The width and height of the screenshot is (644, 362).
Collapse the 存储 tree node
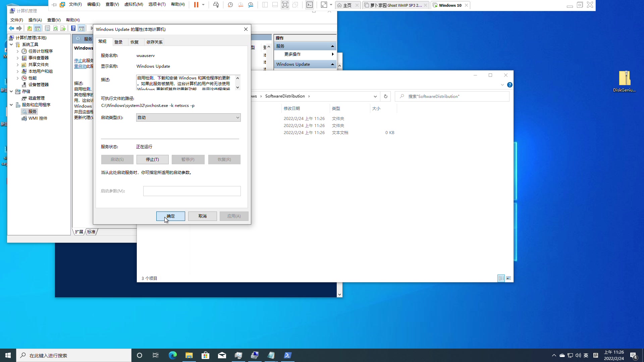click(x=11, y=92)
